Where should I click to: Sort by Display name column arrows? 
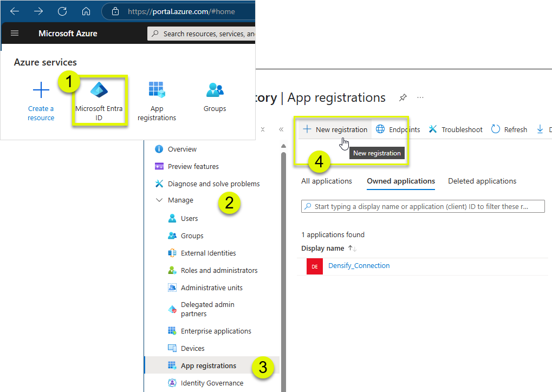coord(353,249)
